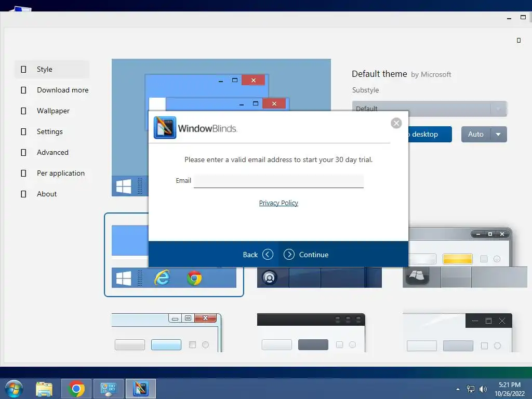Click the About sidebar icon
This screenshot has width=532, height=399.
pos(23,194)
